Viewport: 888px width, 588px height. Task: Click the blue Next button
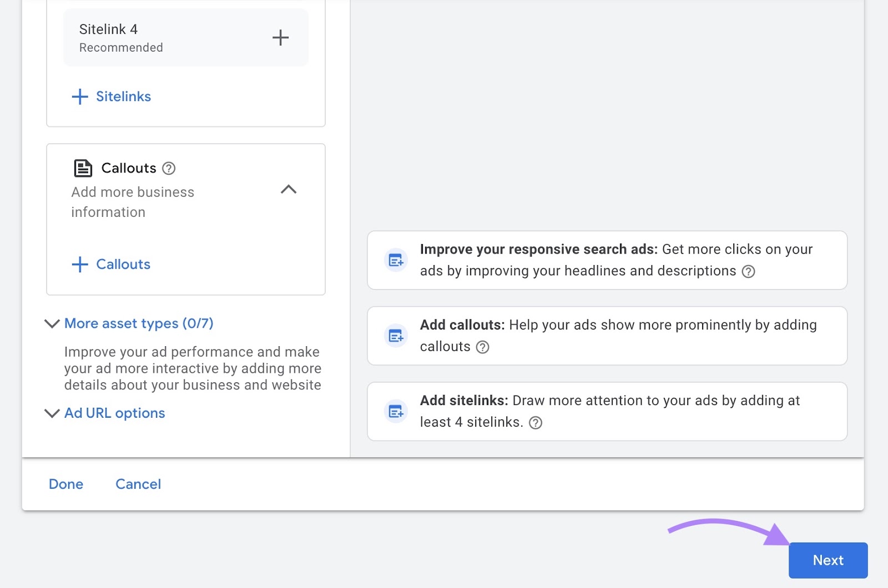(828, 560)
